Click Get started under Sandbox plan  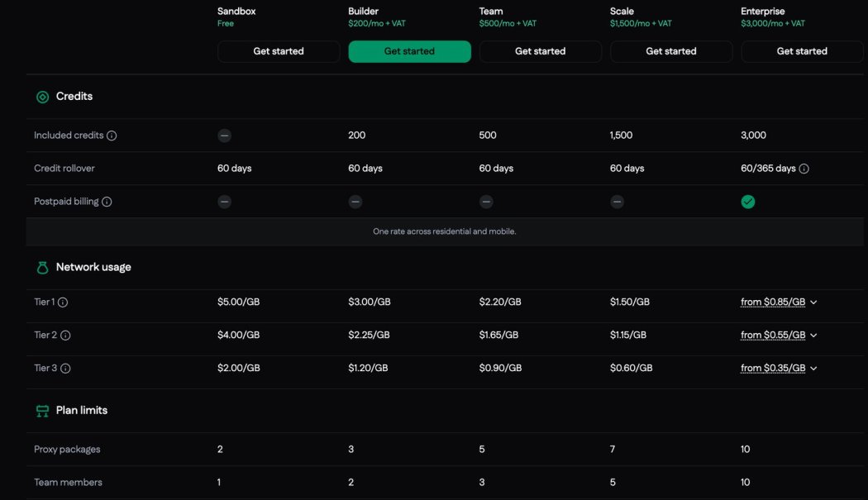point(279,51)
